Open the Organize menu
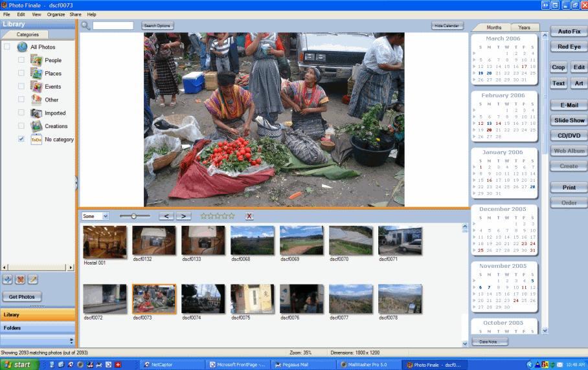The height and width of the screenshot is (370, 588). 56,14
